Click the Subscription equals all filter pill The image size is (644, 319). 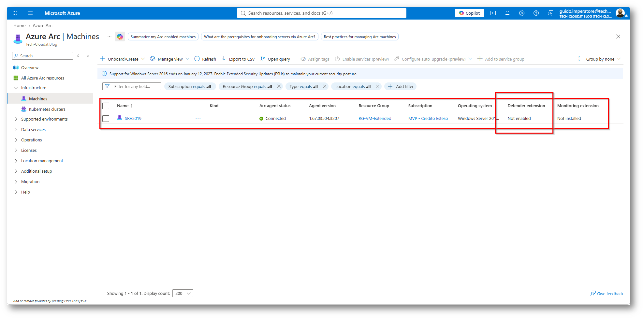[x=190, y=86]
